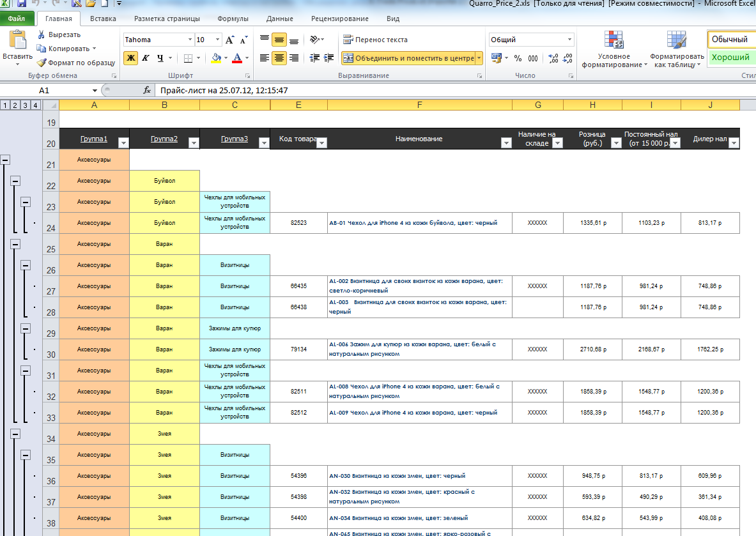Toggle Bold (Ж) formatting
The width and height of the screenshot is (756, 536).
[x=130, y=58]
